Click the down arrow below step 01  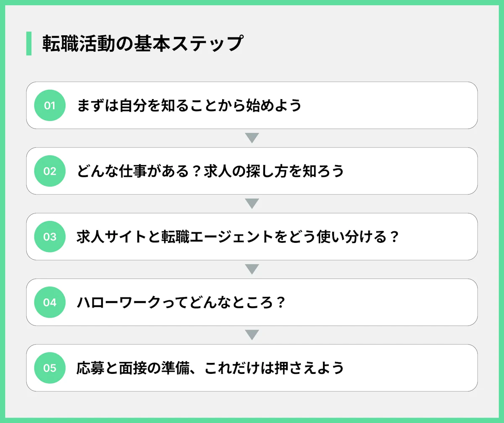(252, 138)
